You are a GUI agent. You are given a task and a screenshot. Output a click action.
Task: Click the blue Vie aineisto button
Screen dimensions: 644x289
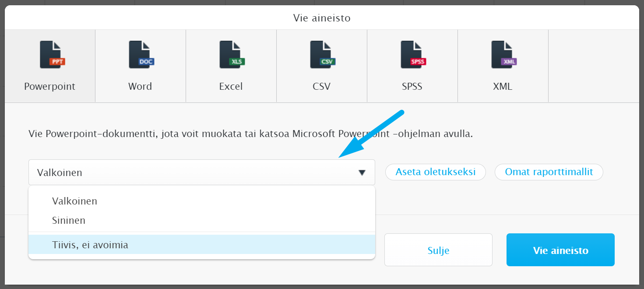tap(560, 250)
